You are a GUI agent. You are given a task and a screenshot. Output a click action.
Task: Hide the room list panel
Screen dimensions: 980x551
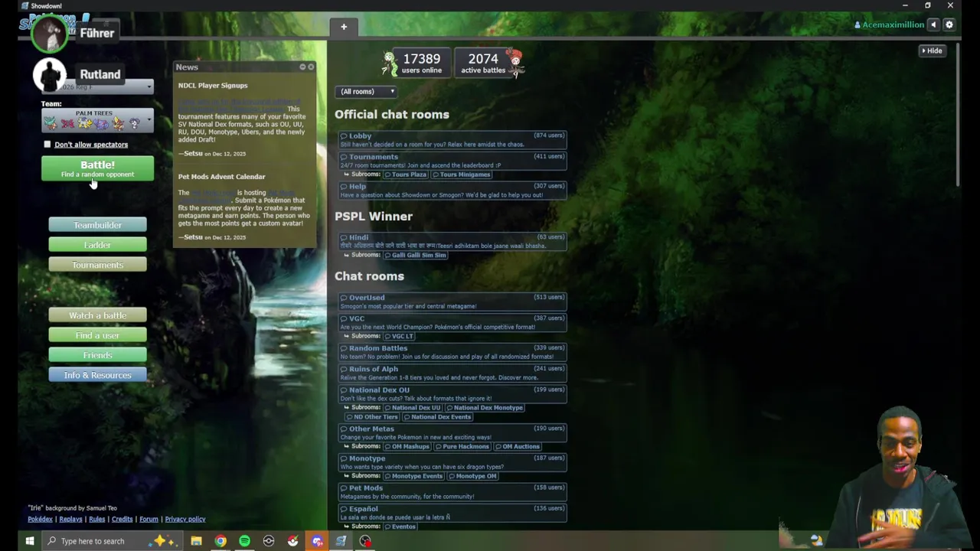tap(933, 51)
